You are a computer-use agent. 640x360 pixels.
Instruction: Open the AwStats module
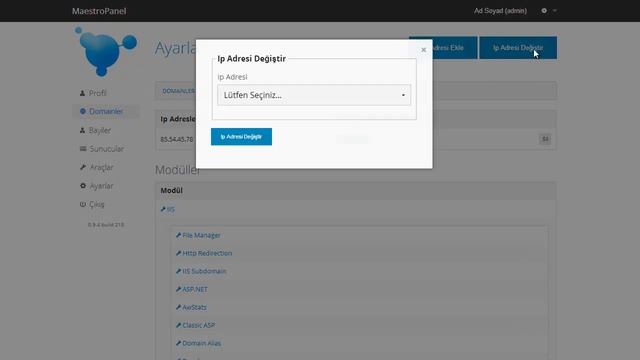tap(194, 307)
